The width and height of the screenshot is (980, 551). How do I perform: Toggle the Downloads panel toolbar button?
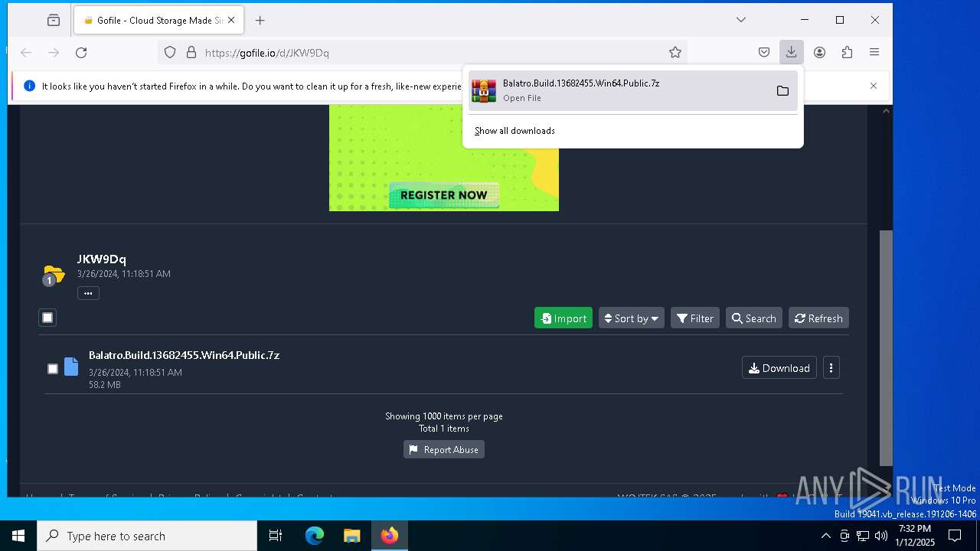pos(792,53)
